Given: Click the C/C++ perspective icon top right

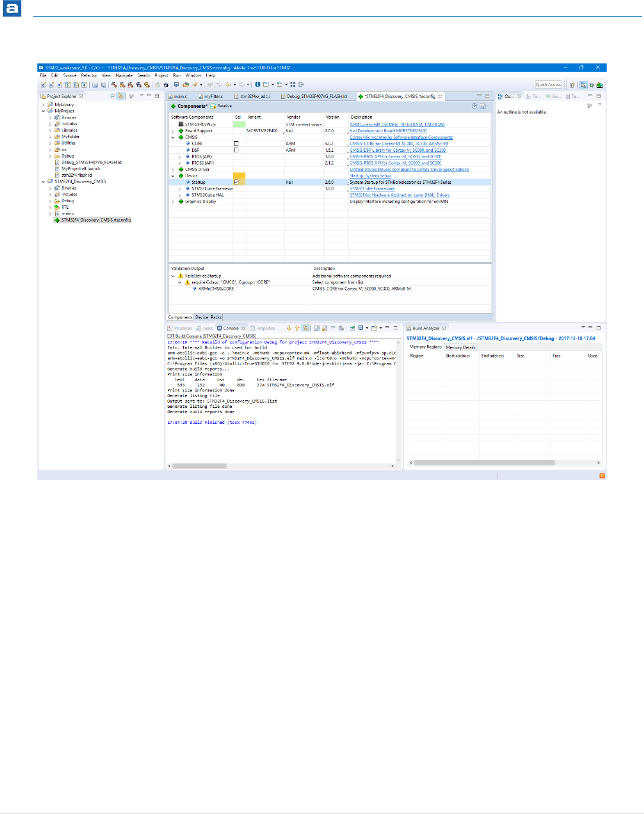Looking at the screenshot, I should point(584,85).
